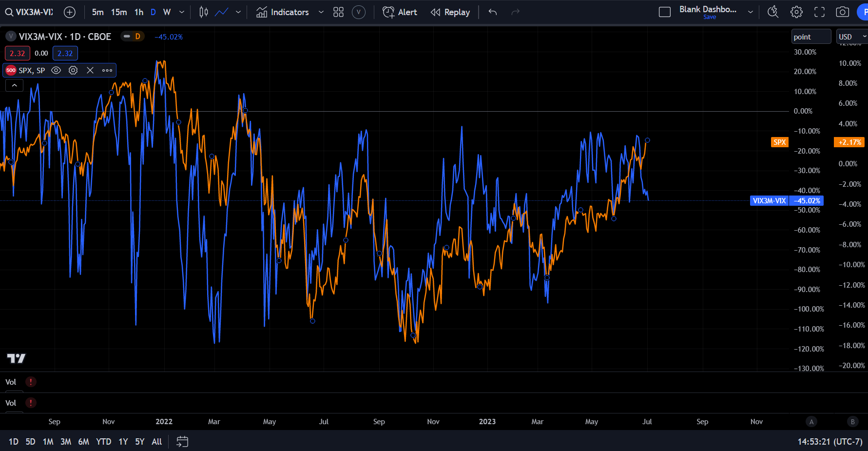Open the chart style dropdown arrow
The image size is (868, 451).
[238, 12]
